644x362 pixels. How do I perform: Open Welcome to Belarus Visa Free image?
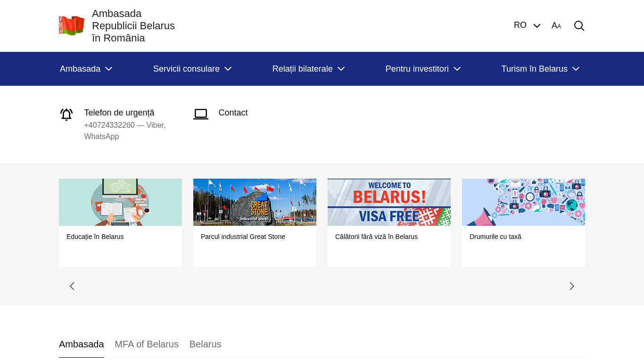pyautogui.click(x=389, y=202)
